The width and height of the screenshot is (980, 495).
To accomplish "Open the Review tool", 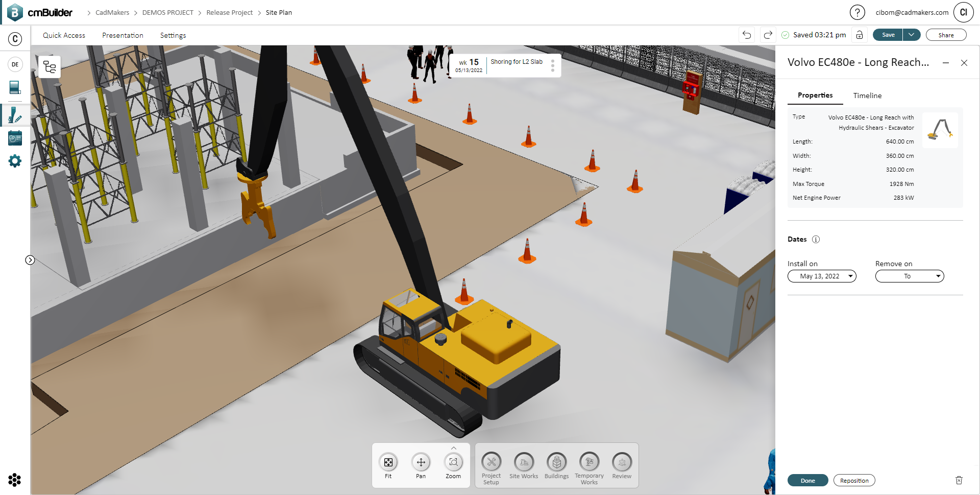I will (622, 465).
